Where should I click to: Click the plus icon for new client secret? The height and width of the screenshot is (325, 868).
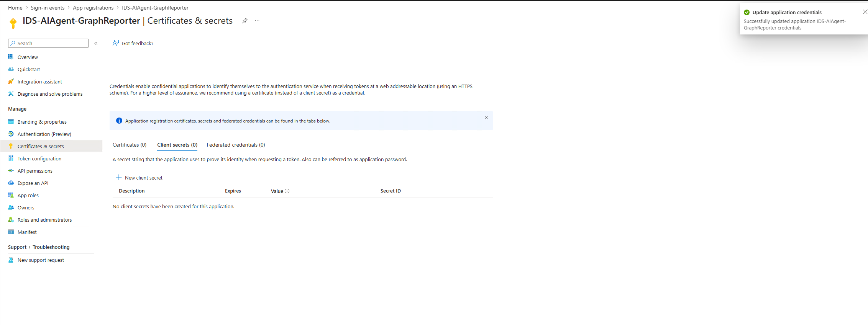[x=119, y=177]
